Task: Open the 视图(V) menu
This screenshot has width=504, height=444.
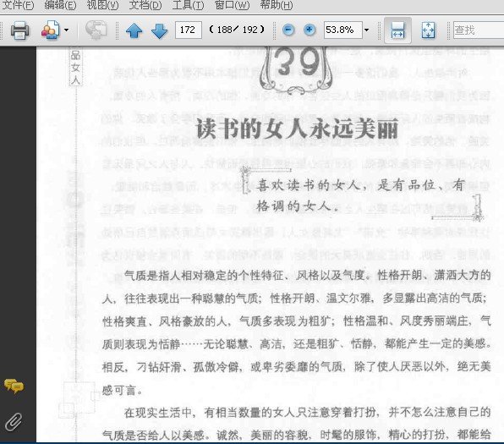Action: pyautogui.click(x=102, y=5)
